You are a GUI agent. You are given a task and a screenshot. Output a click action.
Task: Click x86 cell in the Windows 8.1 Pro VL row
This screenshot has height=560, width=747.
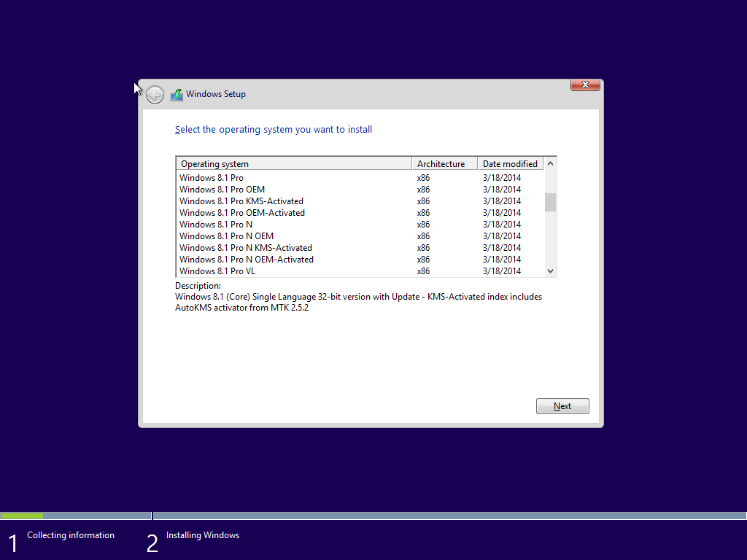point(424,271)
